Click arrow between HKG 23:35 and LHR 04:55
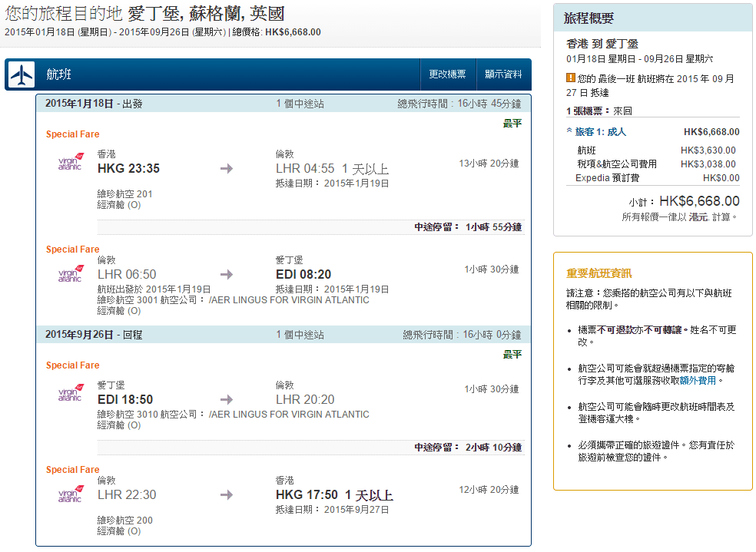Image resolution: width=756 pixels, height=552 pixels. (227, 168)
